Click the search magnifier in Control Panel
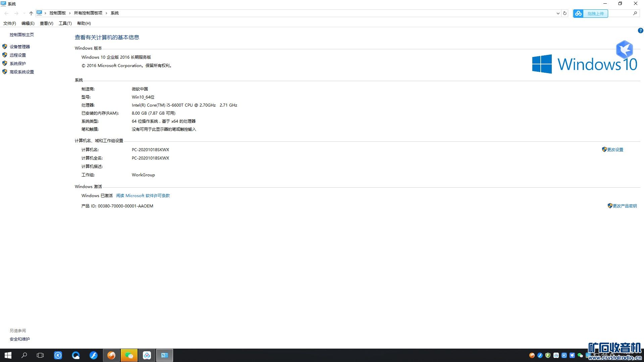 tap(635, 13)
